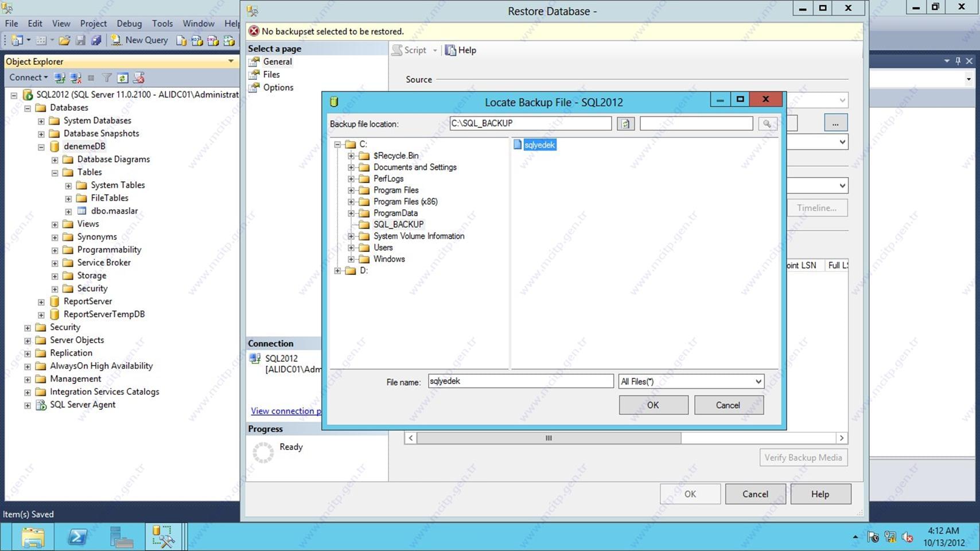
Task: Refresh the backup file location folder list
Action: tap(625, 123)
